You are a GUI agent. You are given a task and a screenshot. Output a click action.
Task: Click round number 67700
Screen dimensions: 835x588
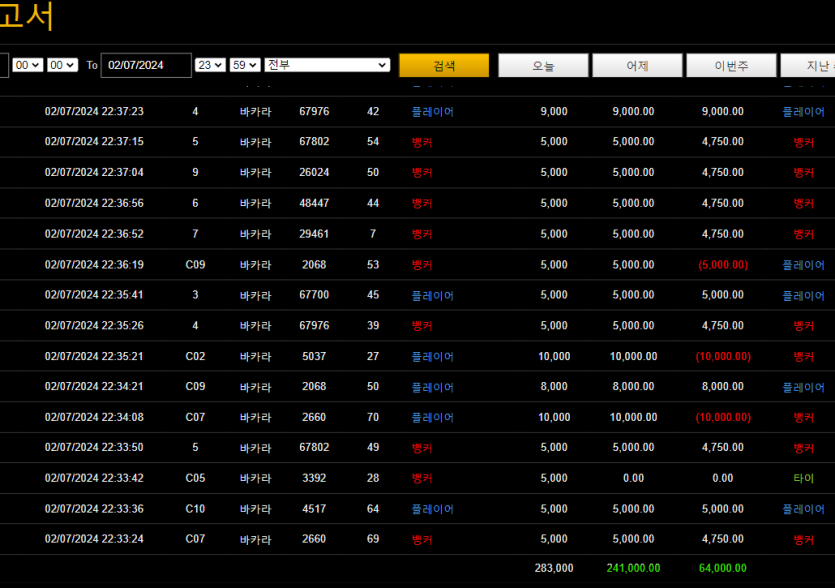[x=314, y=295]
